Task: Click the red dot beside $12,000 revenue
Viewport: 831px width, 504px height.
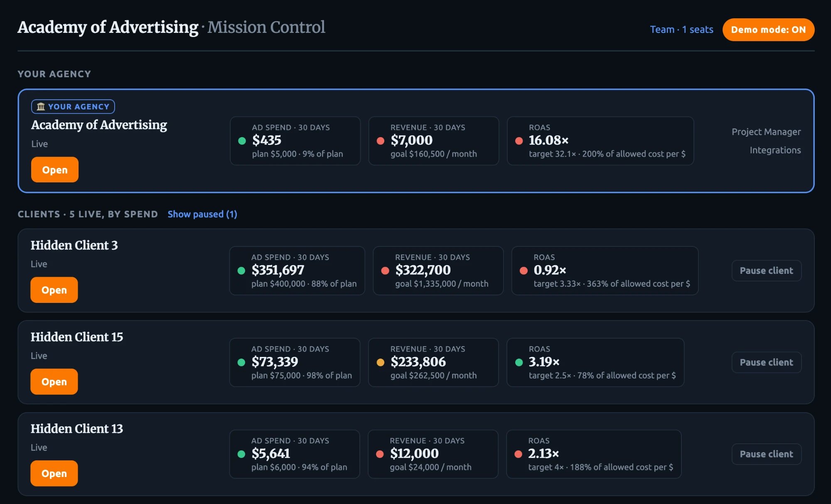Action: coord(379,454)
